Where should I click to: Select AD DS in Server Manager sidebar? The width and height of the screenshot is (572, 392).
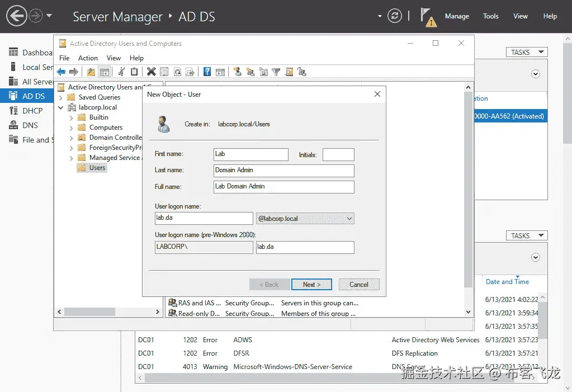click(27, 96)
